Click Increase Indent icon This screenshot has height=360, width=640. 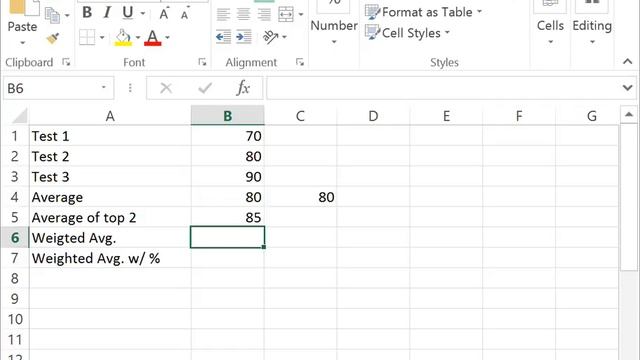(x=244, y=37)
